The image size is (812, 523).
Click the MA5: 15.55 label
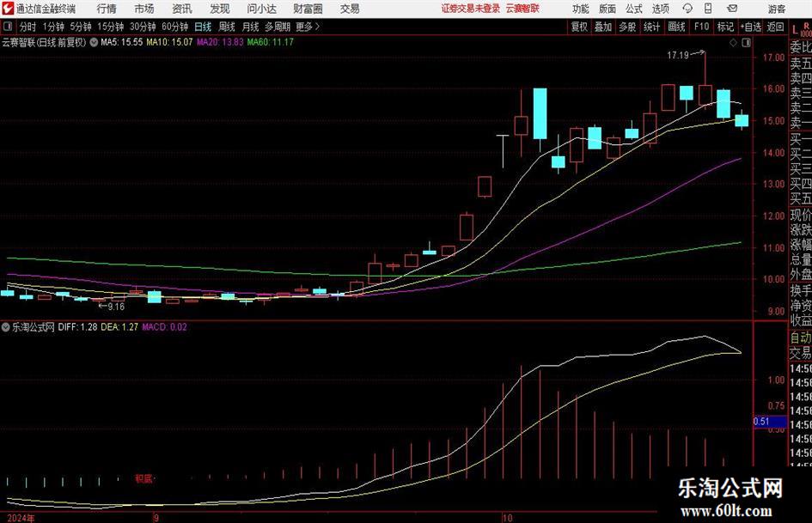122,42
